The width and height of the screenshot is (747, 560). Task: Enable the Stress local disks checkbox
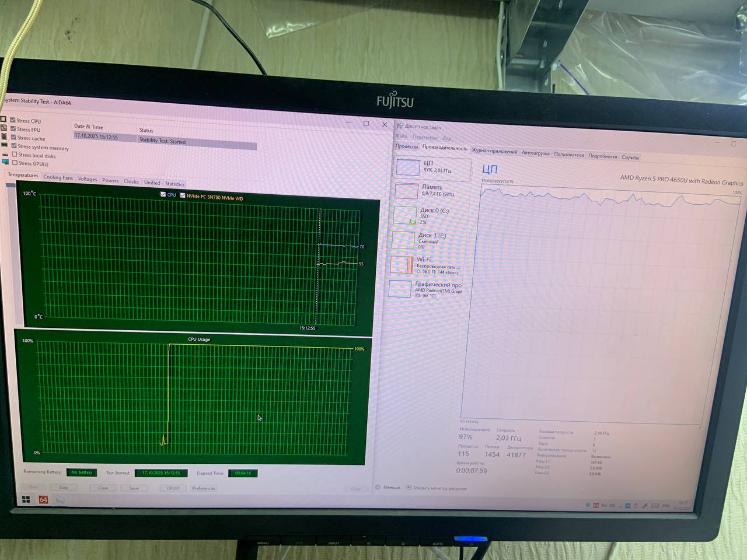(x=15, y=155)
